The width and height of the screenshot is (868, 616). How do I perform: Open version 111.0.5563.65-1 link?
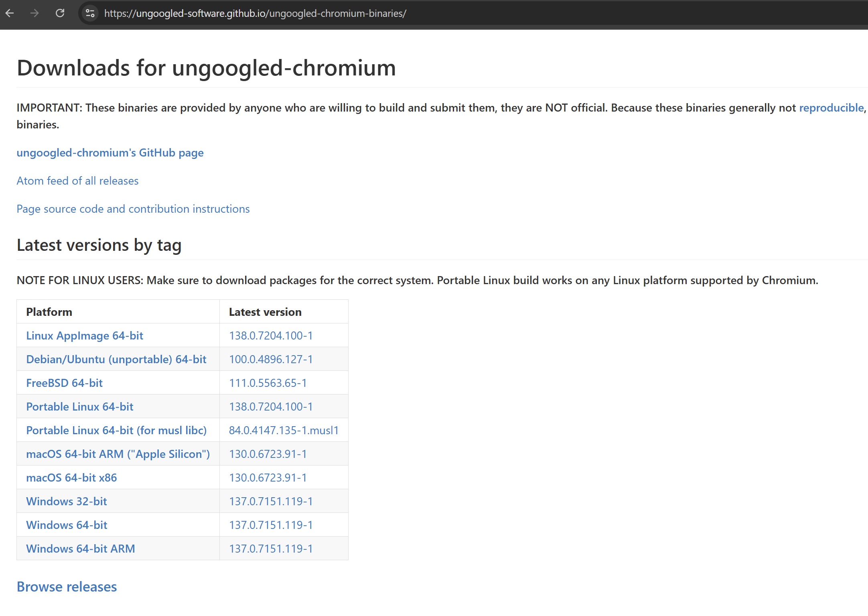[268, 383]
